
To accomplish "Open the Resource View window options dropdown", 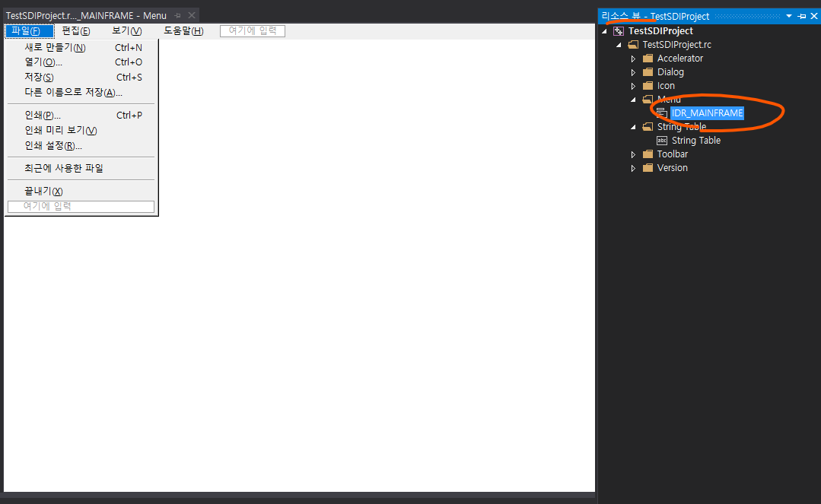I will [x=788, y=16].
